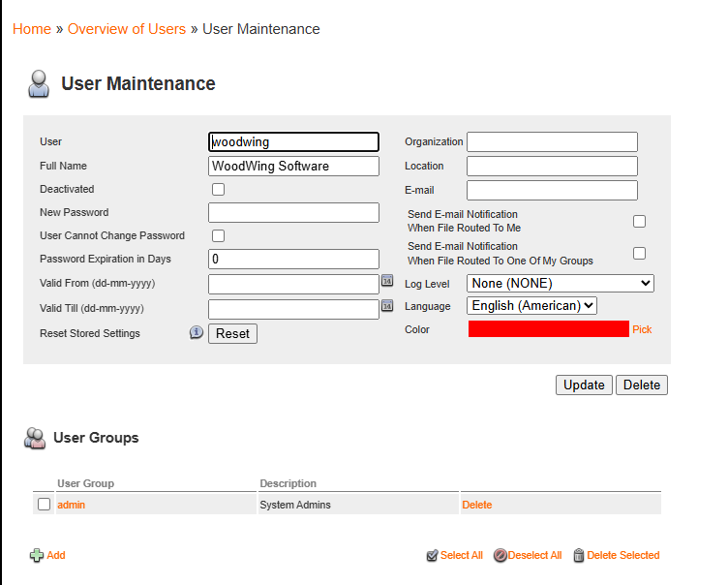This screenshot has width=728, height=585.
Task: Click the 'User Group' column header
Action: click(x=85, y=483)
